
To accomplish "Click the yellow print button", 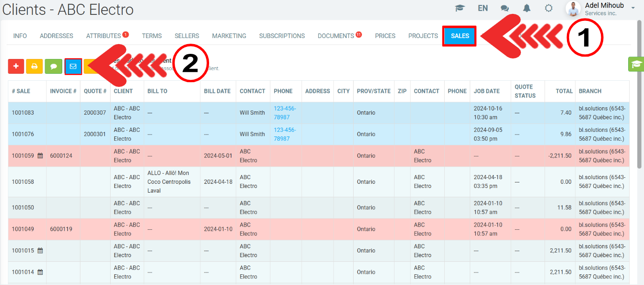I will [x=34, y=66].
